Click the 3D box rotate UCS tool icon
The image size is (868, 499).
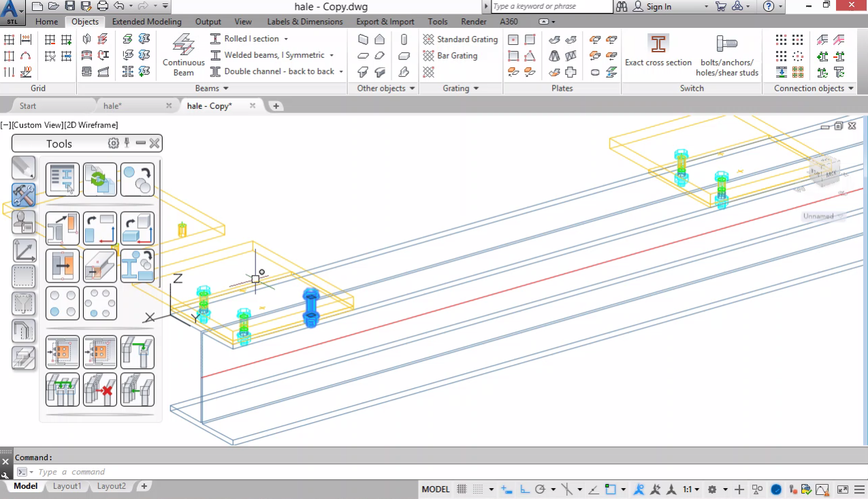click(x=138, y=228)
